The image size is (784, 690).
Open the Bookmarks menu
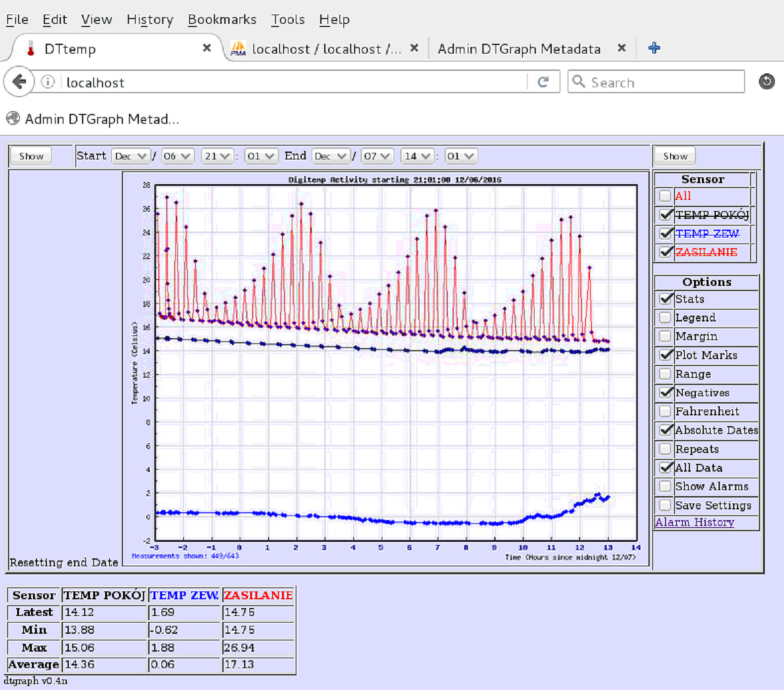pyautogui.click(x=222, y=20)
